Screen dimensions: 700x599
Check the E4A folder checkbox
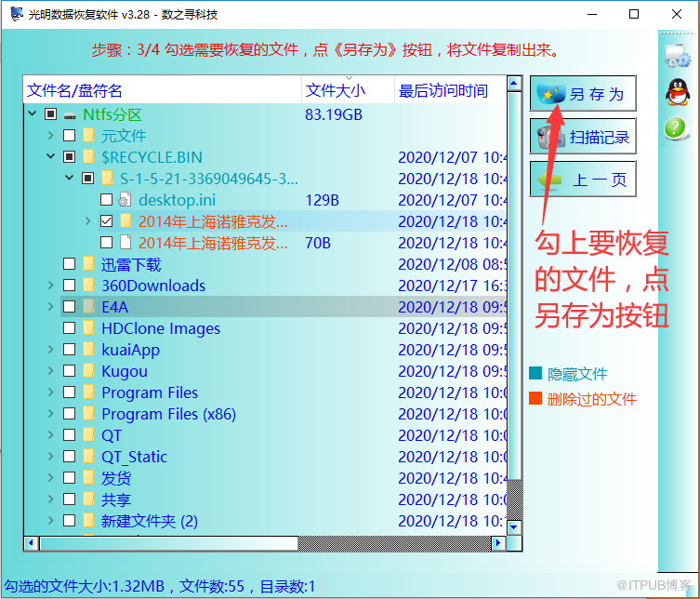tap(69, 307)
